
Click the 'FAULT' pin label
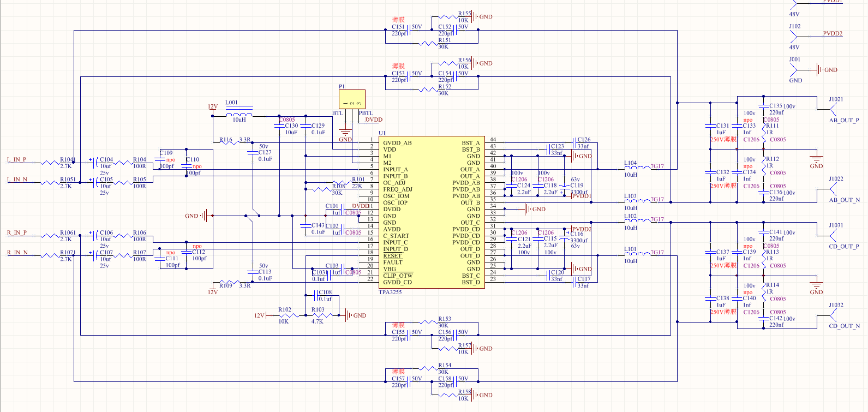click(393, 262)
